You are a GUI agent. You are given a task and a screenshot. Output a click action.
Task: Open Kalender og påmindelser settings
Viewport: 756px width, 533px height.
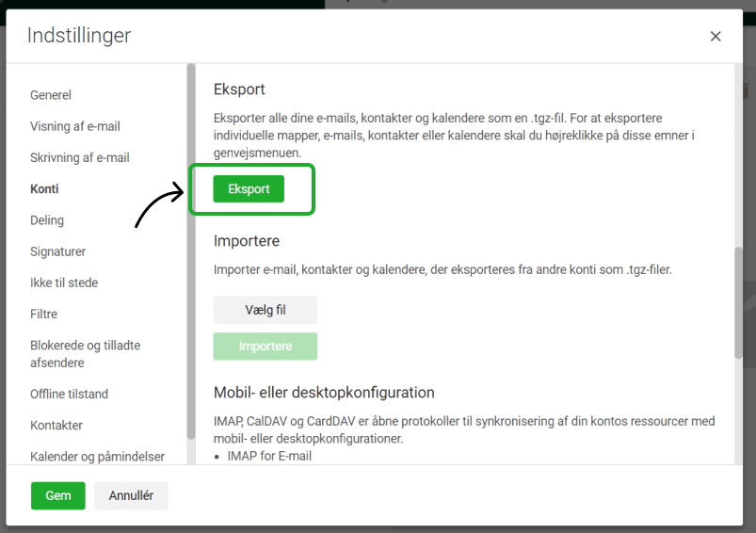[97, 457]
